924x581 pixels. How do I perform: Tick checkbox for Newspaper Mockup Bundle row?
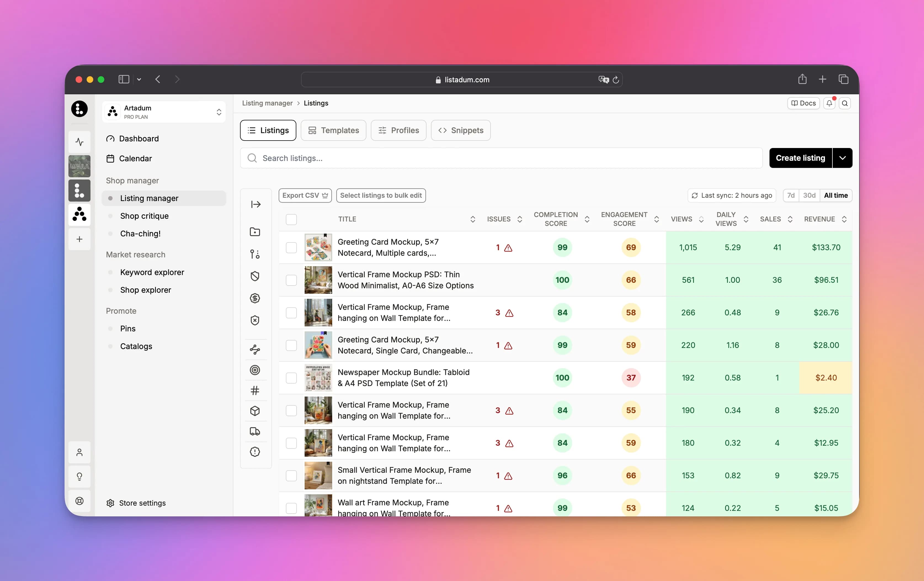tap(291, 378)
